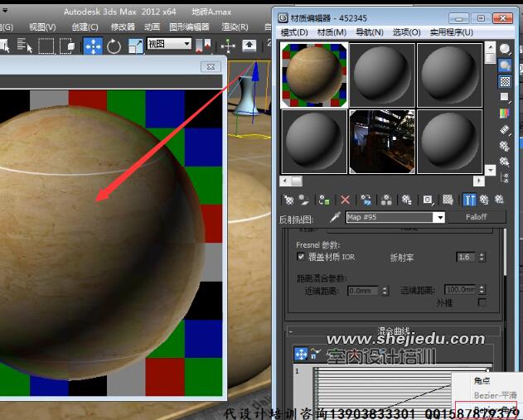Click sample slots scroll up arrow
This screenshot has width=523, height=420.
(x=490, y=47)
